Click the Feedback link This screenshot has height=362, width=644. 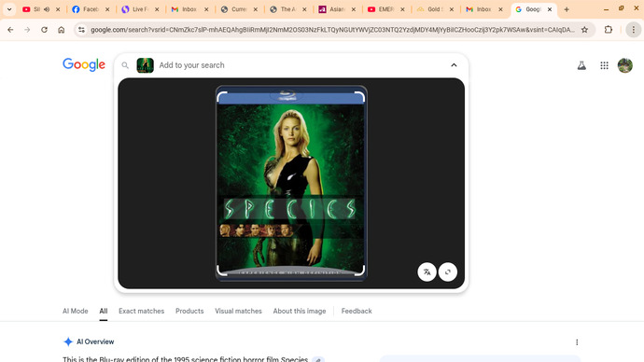click(357, 311)
